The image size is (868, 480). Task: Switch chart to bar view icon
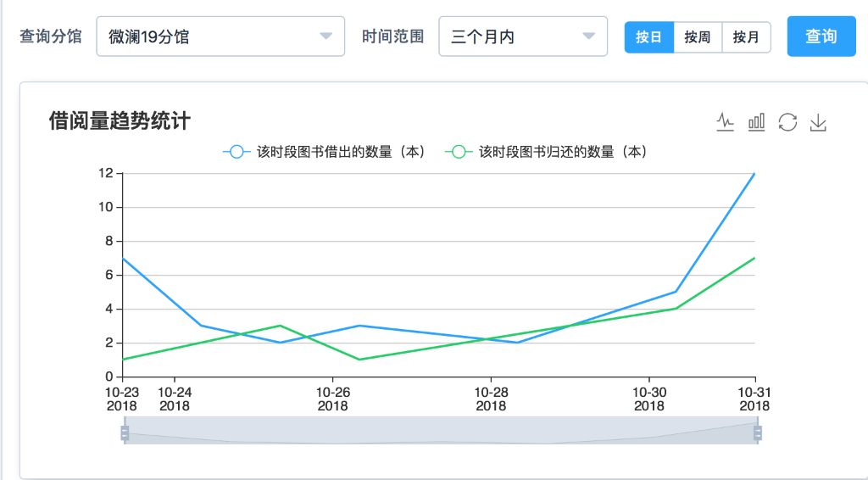point(756,122)
